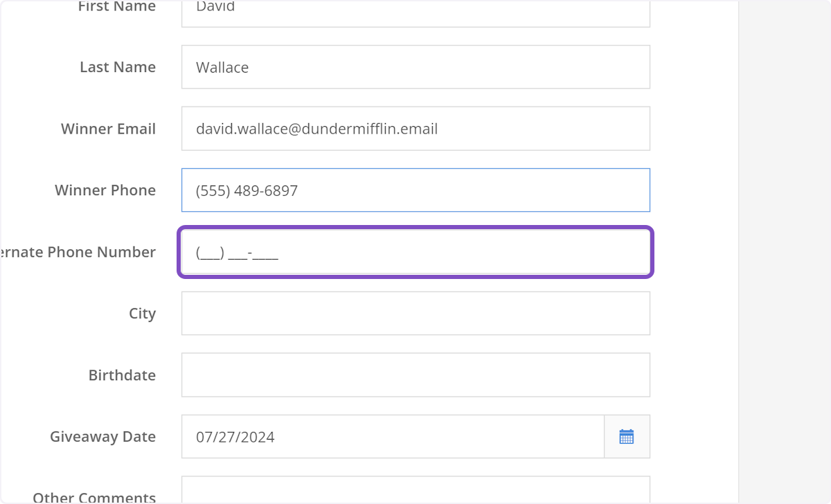Image resolution: width=831 pixels, height=504 pixels.
Task: Click the City label
Action: pos(143,313)
